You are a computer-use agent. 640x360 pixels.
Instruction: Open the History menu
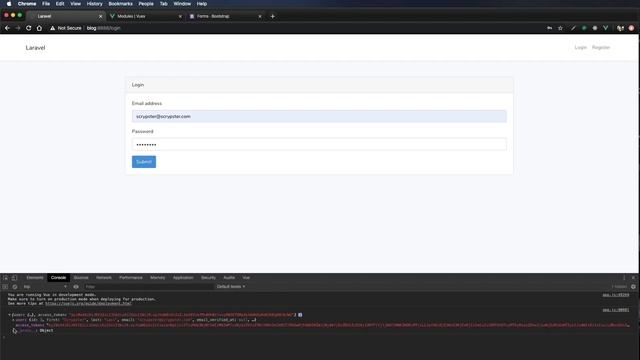coord(94,4)
